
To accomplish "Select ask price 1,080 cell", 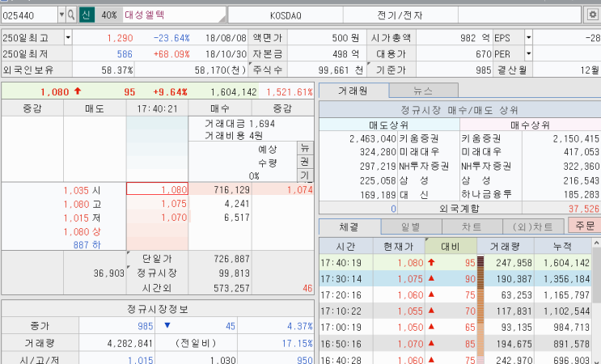I will [157, 189].
